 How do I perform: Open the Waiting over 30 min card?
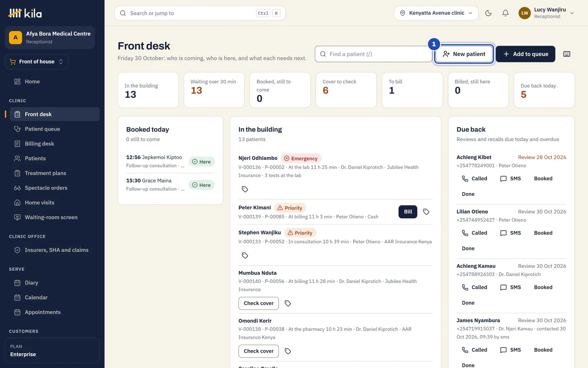214,90
